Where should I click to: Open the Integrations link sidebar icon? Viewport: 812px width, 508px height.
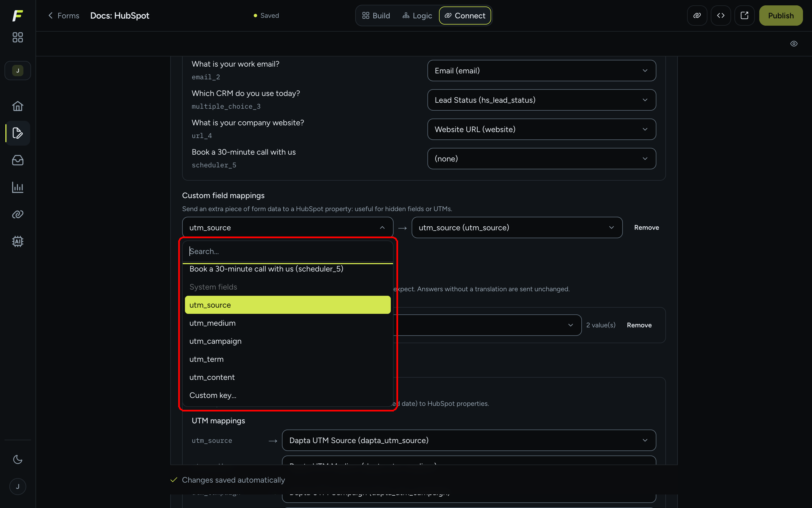[x=17, y=214]
